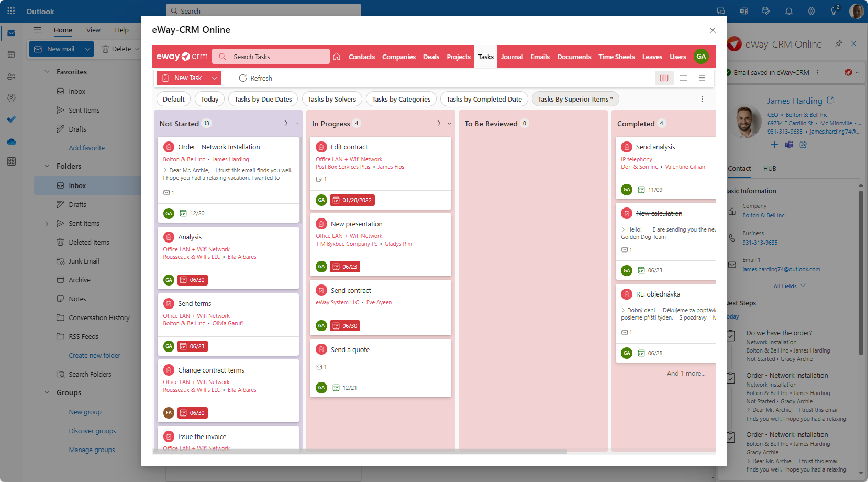Open Outlook app launcher grid
868x482 pixels.
11,11
